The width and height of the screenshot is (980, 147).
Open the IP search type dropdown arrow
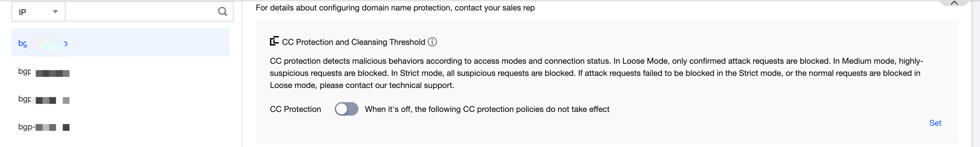point(55,12)
